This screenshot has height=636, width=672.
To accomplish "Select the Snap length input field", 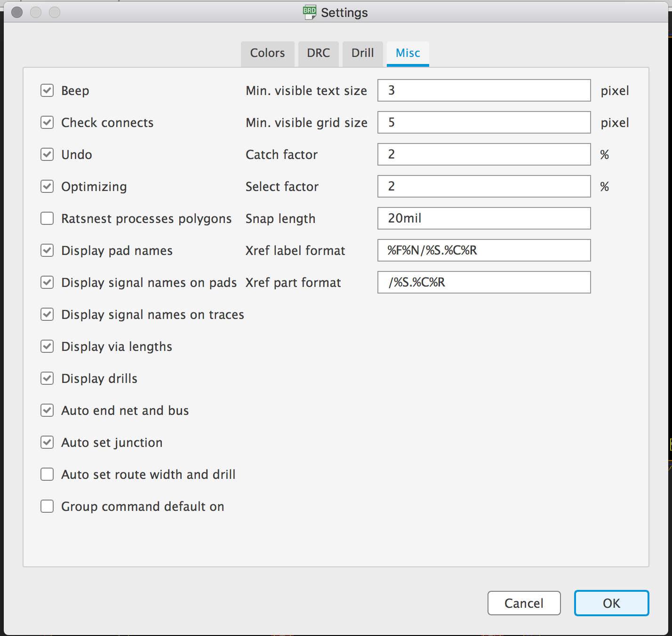I will (x=484, y=218).
